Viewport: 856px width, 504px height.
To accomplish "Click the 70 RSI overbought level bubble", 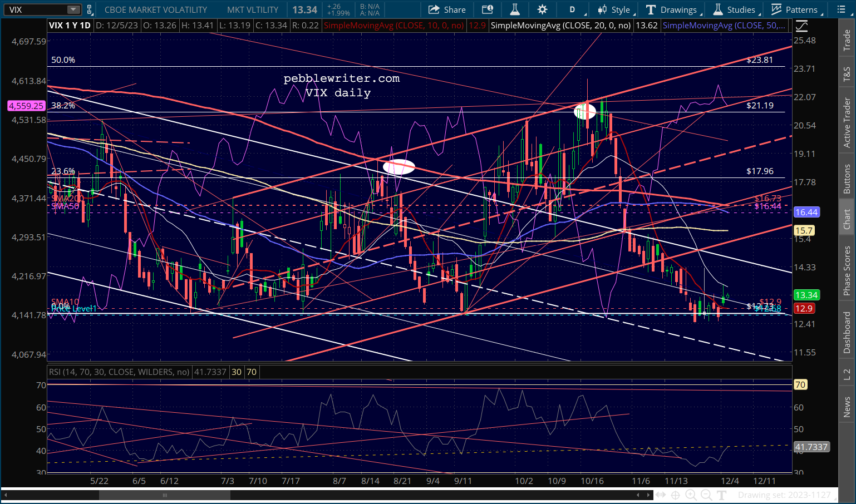I will (800, 384).
